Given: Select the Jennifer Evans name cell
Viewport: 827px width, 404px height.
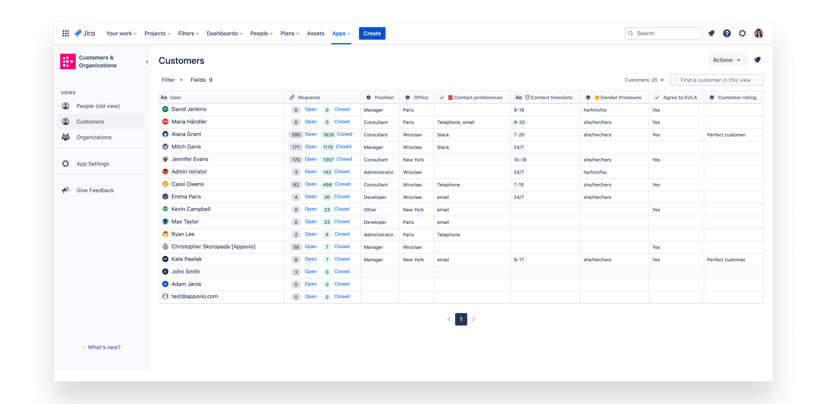Looking at the screenshot, I should click(190, 159).
